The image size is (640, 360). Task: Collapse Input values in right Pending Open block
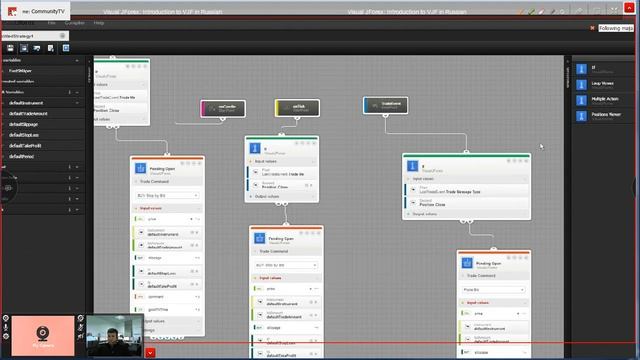[493, 303]
